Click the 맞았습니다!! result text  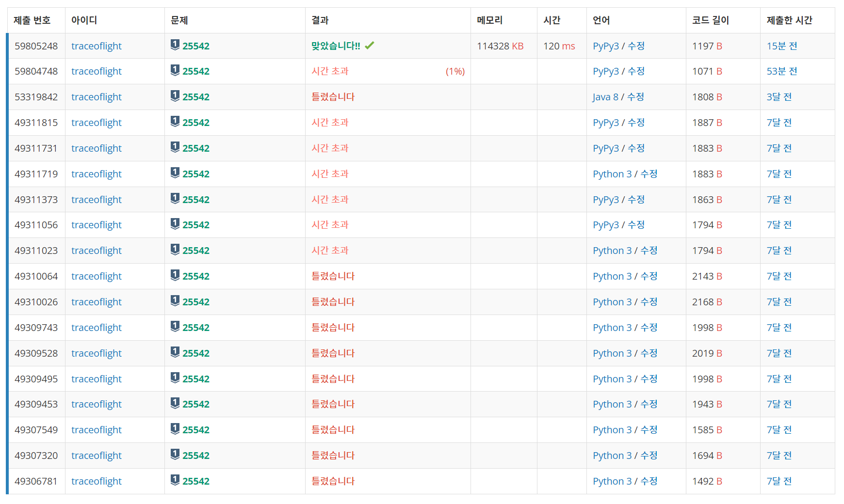tap(336, 46)
